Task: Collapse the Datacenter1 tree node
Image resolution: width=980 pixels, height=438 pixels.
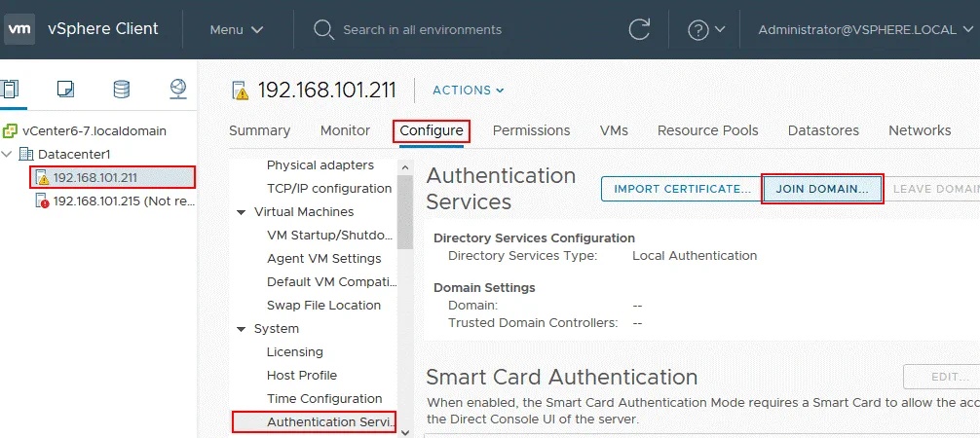Action: (x=8, y=155)
